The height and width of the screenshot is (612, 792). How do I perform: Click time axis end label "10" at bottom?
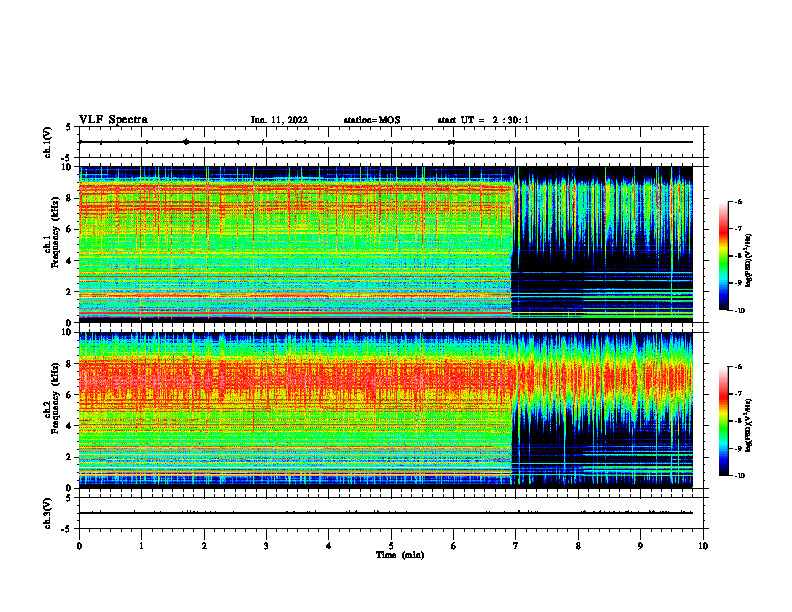703,546
